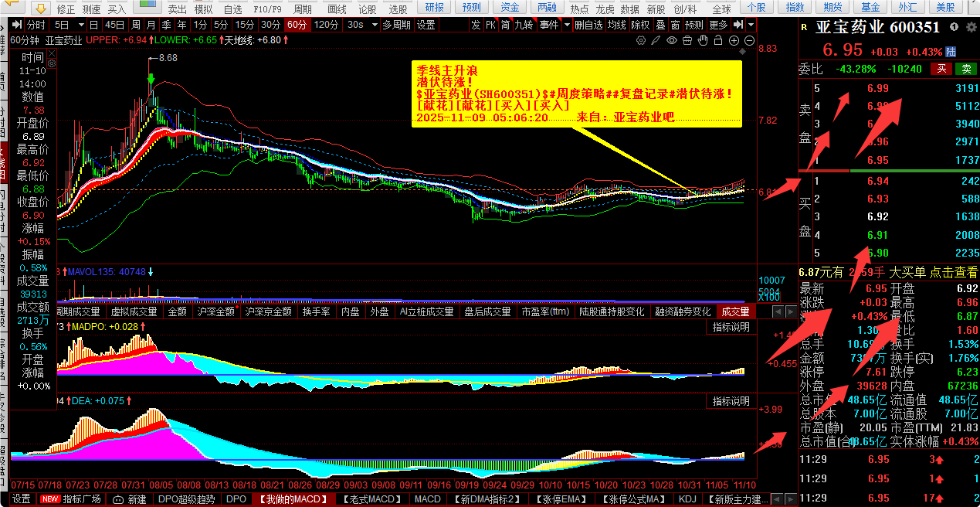The image size is (980, 507).
Task: Open 预测 forecast button in top bar
Action: [471, 8]
